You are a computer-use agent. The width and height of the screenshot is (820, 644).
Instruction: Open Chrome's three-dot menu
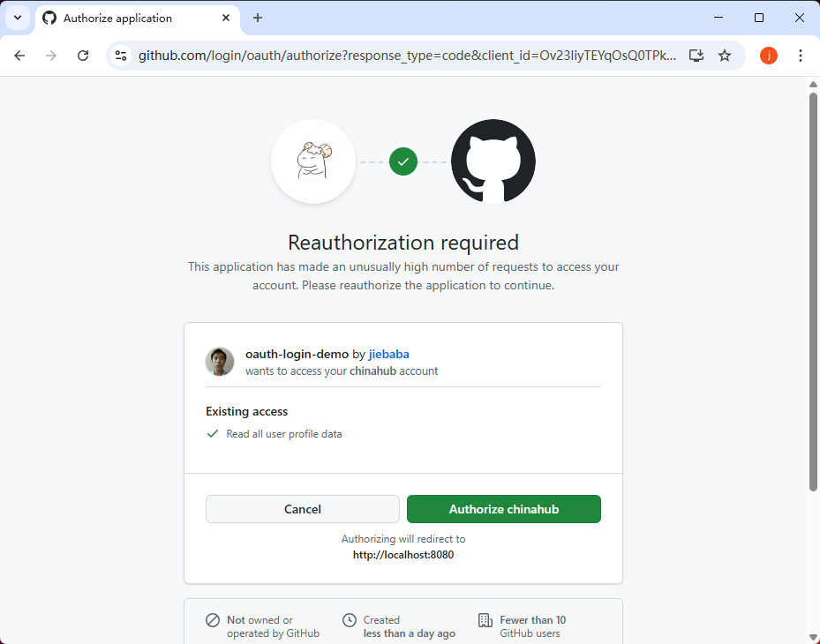coord(801,56)
